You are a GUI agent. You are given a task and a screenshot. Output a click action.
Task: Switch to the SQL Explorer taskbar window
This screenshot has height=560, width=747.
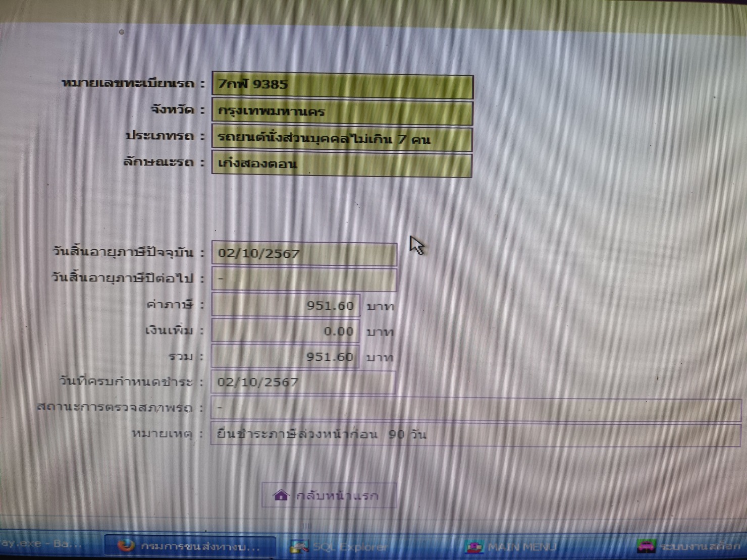(339, 547)
